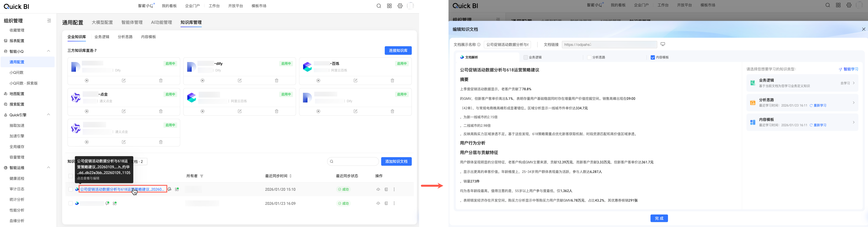This screenshot has height=227, width=868.
Task: Click the settings gear in the left top bar
Action: click(400, 6)
